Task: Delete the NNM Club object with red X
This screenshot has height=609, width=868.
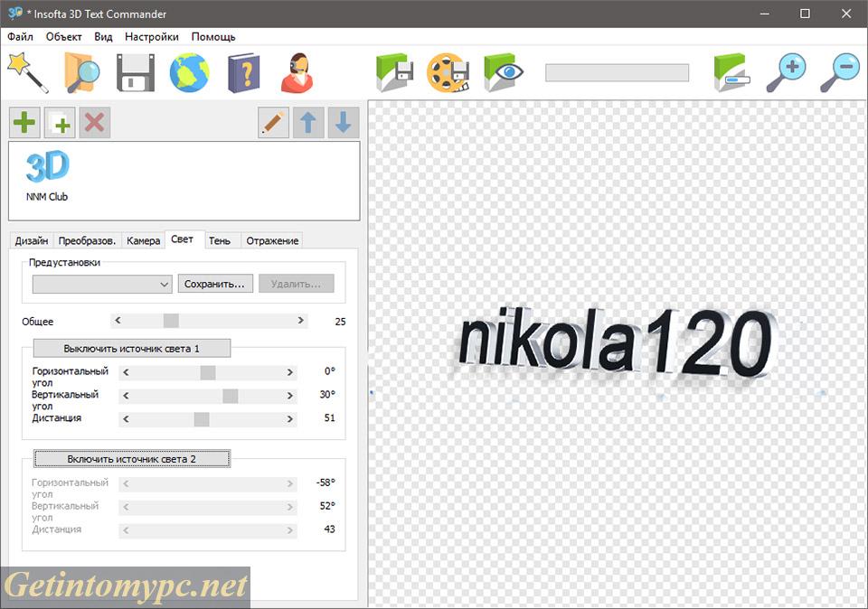Action: [x=94, y=122]
